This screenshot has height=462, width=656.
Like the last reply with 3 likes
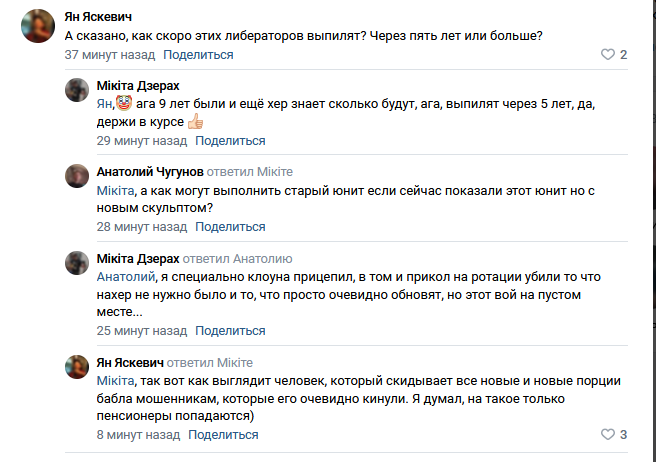(608, 434)
